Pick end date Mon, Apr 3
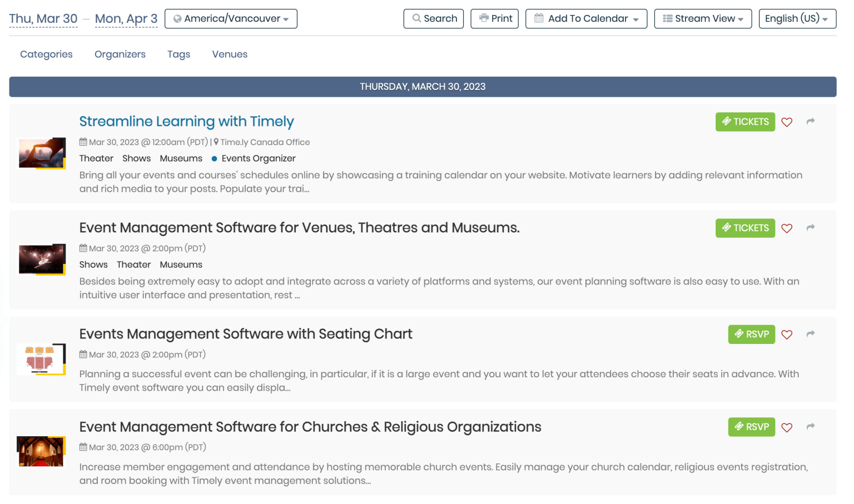 click(126, 19)
